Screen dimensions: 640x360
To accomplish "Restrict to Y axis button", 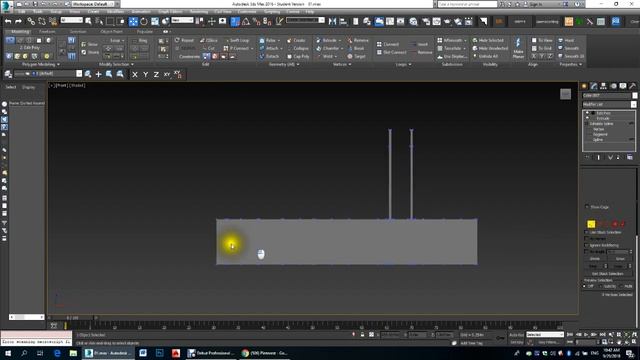I will (145, 74).
